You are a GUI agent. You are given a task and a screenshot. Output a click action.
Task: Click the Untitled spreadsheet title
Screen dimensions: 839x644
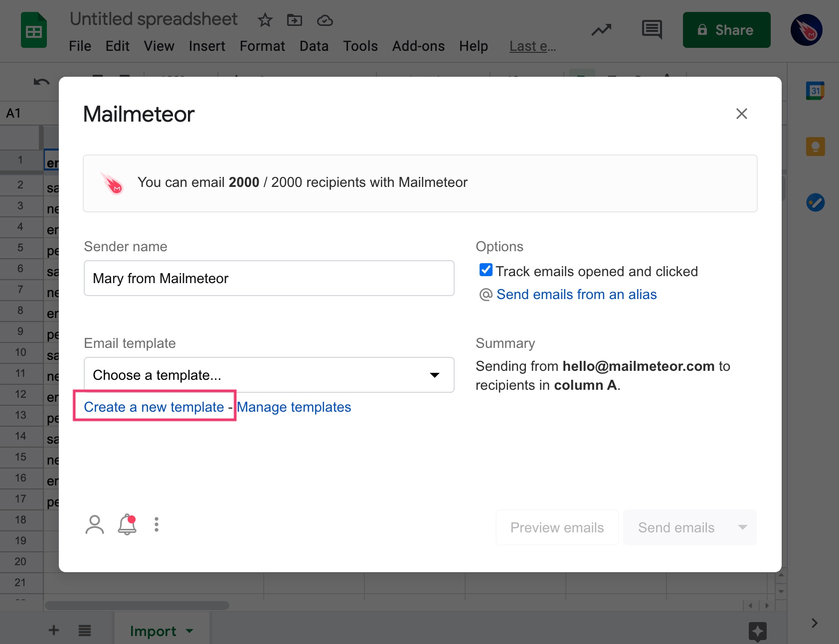click(154, 19)
